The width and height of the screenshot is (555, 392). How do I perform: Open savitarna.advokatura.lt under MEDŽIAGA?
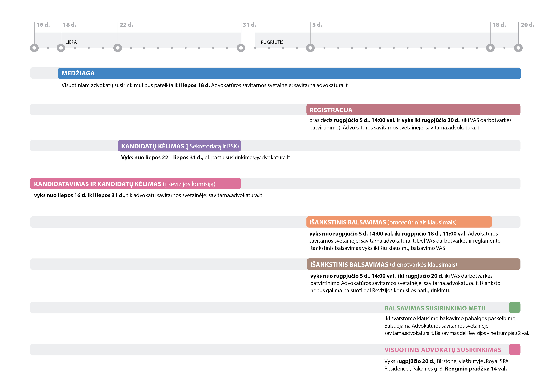tap(321, 85)
